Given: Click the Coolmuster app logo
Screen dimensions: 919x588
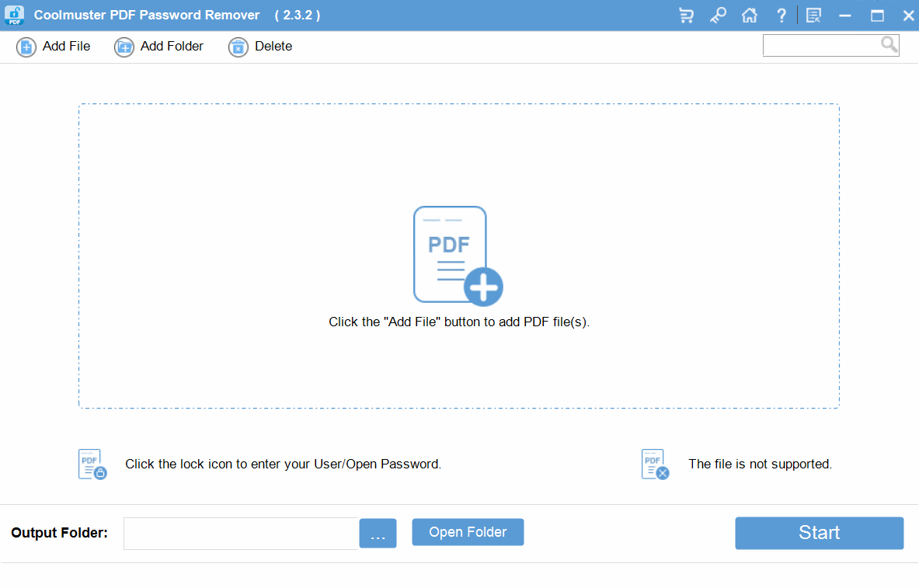Looking at the screenshot, I should coord(13,15).
